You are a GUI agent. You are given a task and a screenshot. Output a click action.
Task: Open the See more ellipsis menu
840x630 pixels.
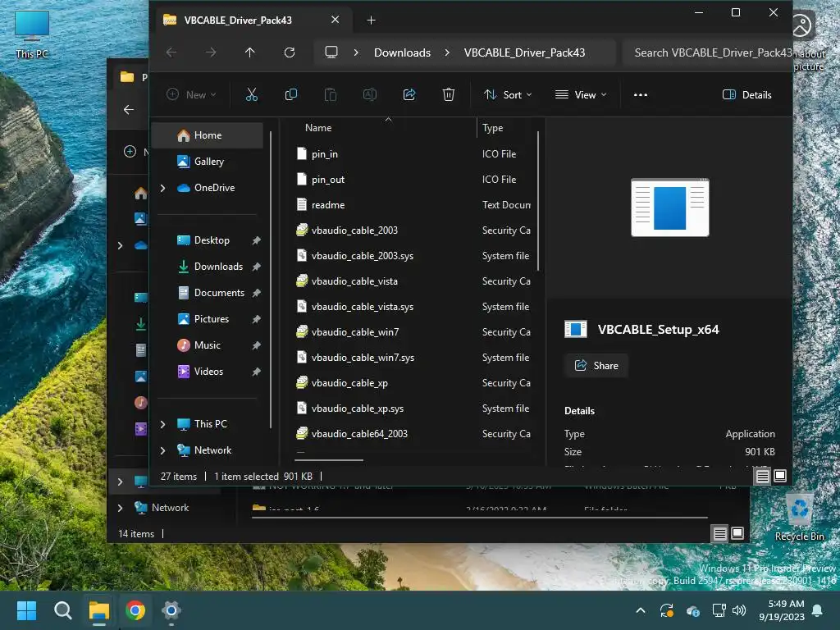tap(640, 95)
